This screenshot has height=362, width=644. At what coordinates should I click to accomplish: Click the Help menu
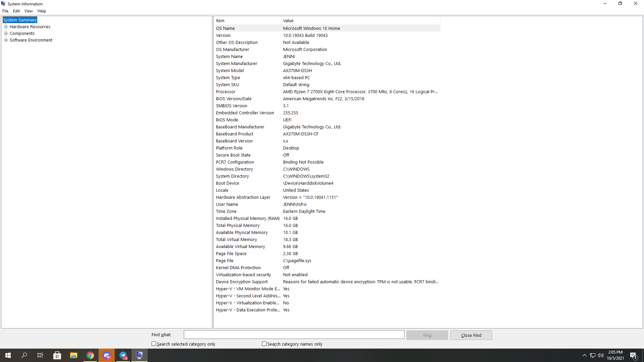pos(42,11)
